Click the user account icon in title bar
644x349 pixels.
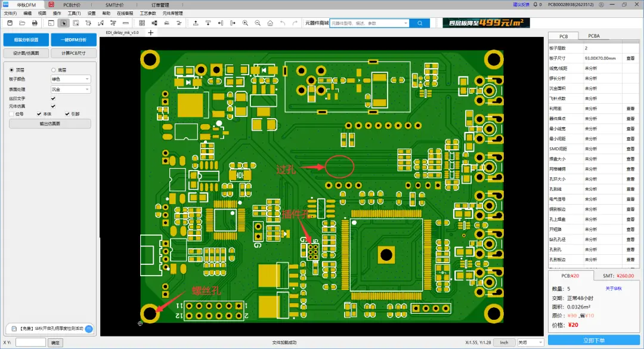601,5
